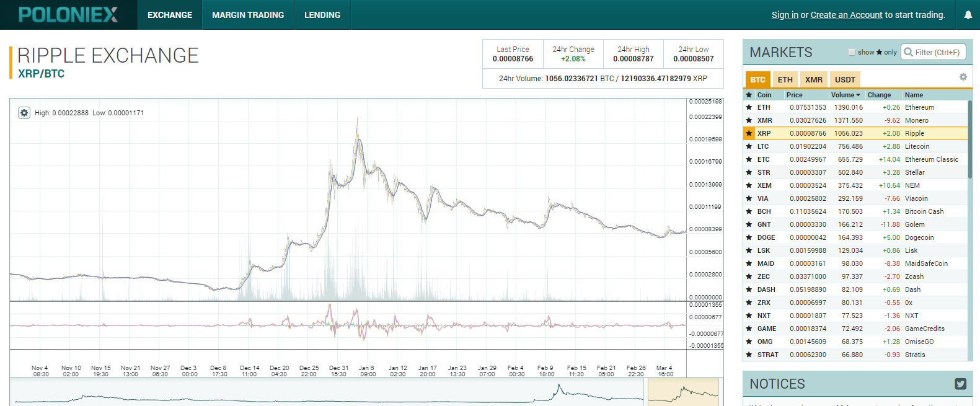Open Margin Trading section
The width and height of the screenshot is (980, 406).
248,15
